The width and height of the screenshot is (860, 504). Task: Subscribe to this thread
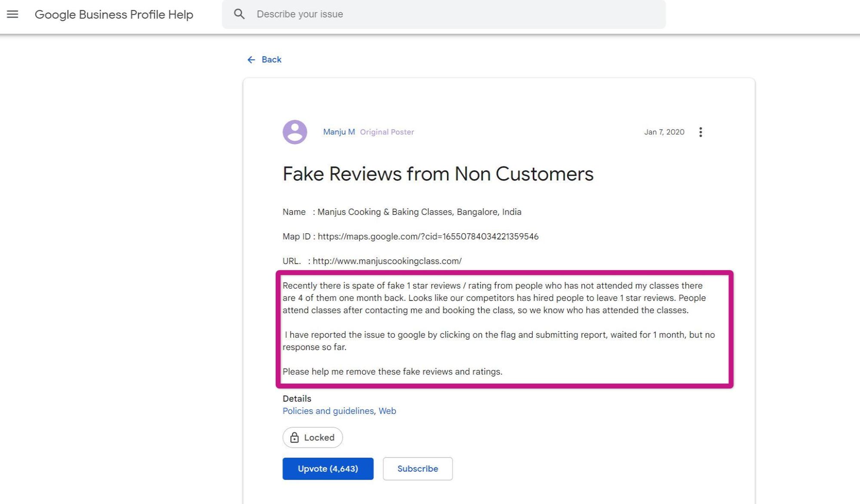[x=418, y=469]
